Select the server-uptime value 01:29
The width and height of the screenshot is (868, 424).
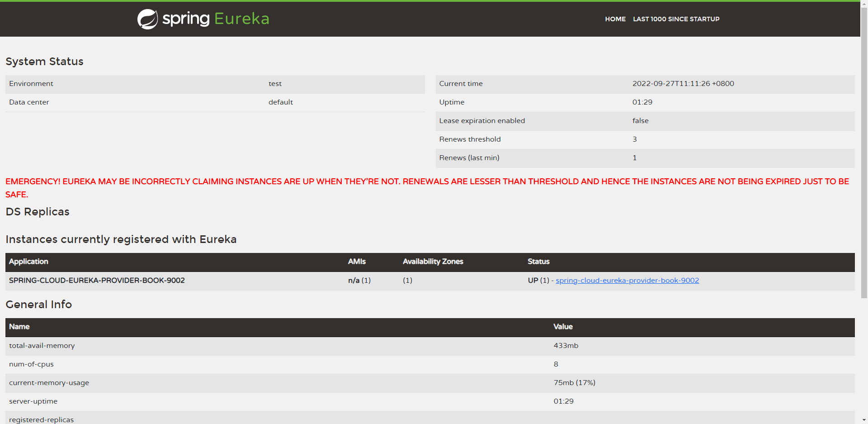(x=563, y=401)
